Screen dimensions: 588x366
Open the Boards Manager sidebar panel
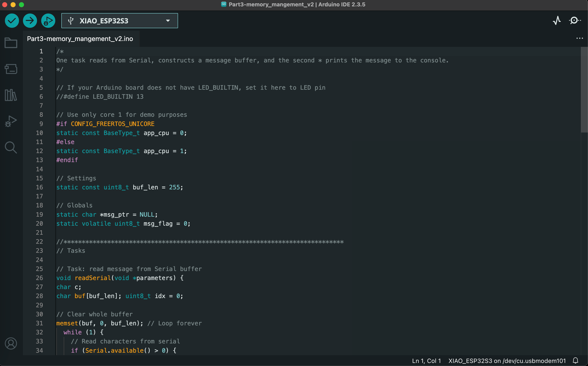(x=11, y=69)
